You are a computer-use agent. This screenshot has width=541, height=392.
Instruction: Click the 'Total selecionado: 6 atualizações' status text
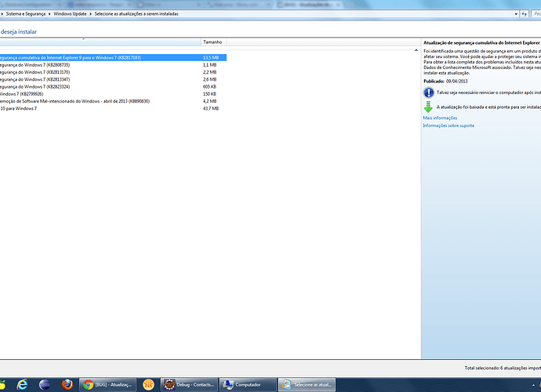coord(503,368)
